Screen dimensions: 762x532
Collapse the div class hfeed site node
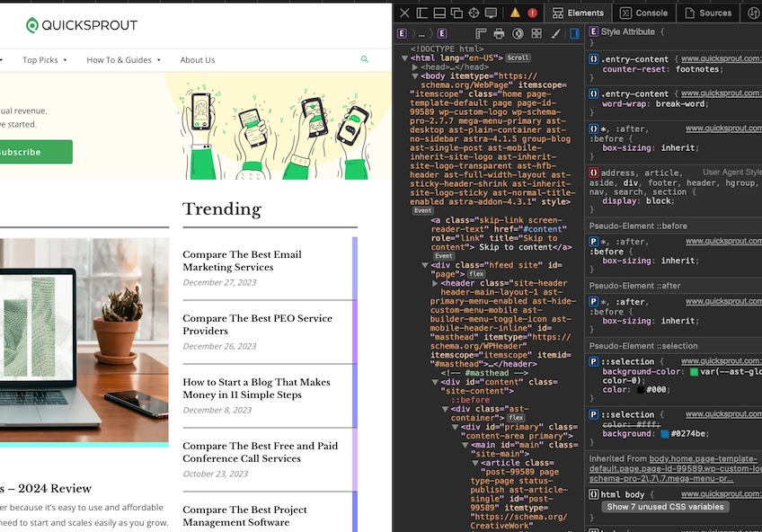(x=425, y=265)
